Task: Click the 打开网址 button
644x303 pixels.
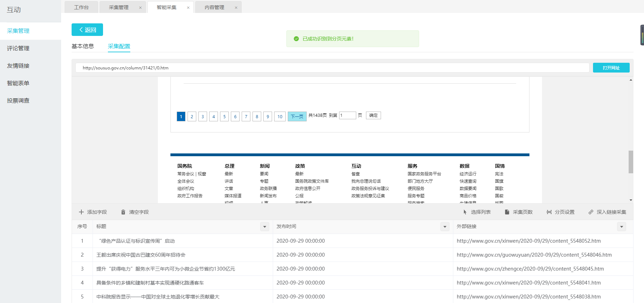Action: (611, 68)
